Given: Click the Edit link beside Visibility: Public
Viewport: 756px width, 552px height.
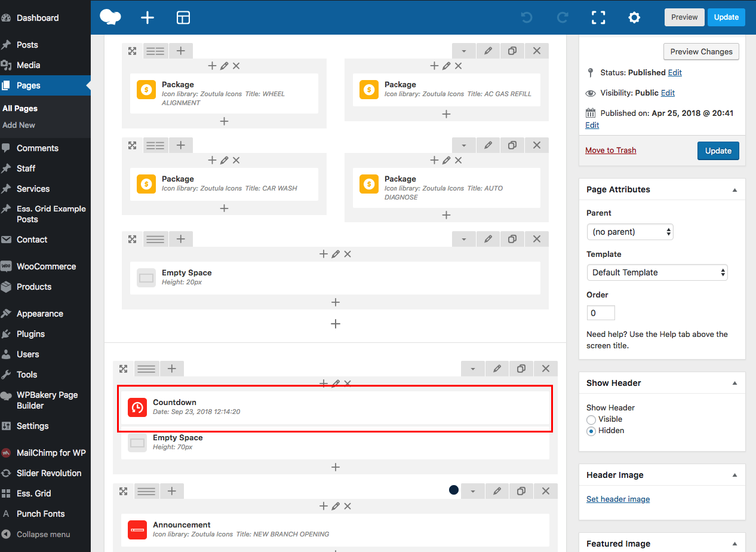Looking at the screenshot, I should [668, 93].
